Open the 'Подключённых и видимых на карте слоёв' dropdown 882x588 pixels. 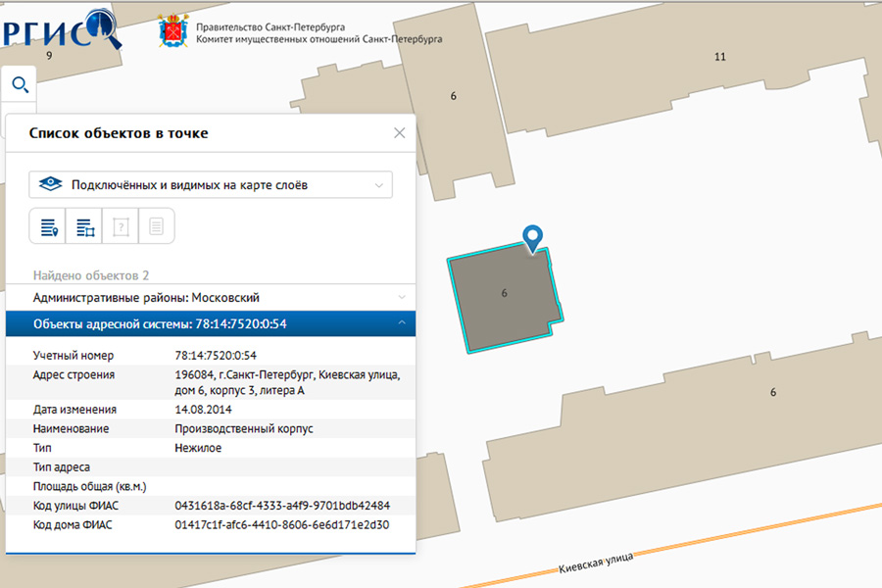[x=211, y=185]
